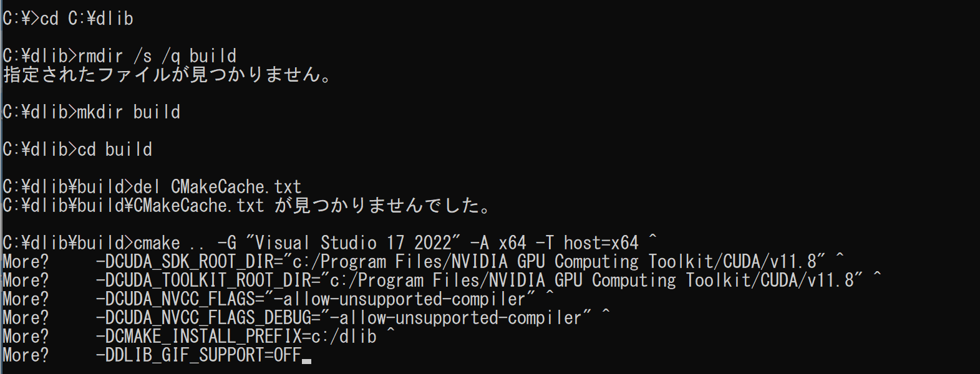Click the 'rmdir /s /q build' command text
Image resolution: width=980 pixels, height=374 pixels.
[x=157, y=56]
